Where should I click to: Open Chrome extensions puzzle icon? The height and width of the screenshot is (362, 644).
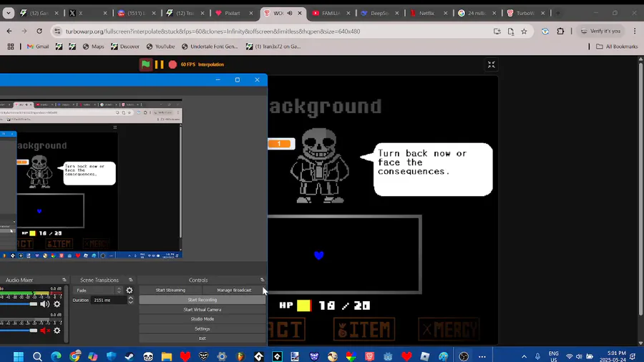coord(560,31)
